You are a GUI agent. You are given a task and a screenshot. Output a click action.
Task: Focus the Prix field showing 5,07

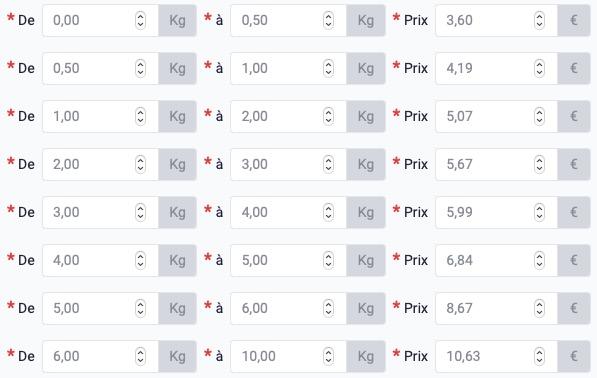point(496,116)
